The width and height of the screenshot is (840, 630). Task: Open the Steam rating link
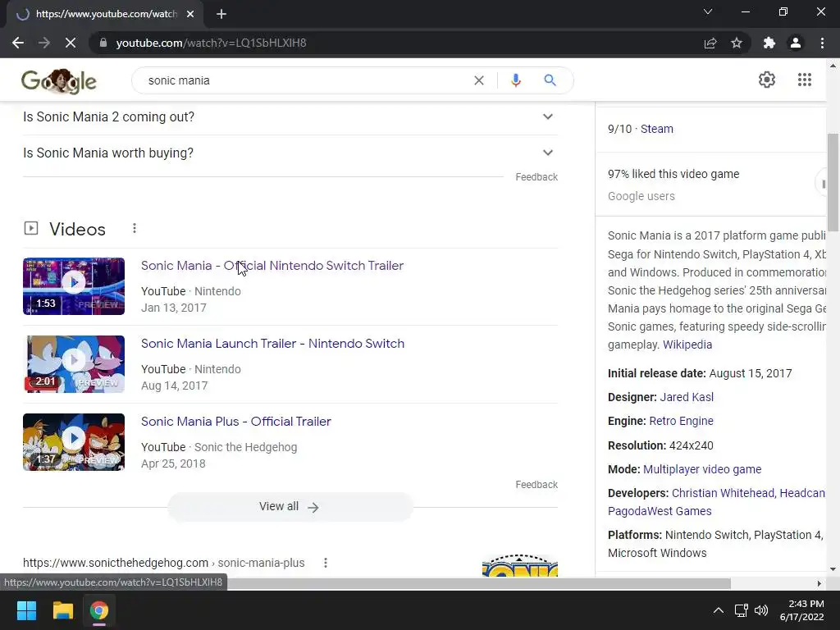[657, 129]
